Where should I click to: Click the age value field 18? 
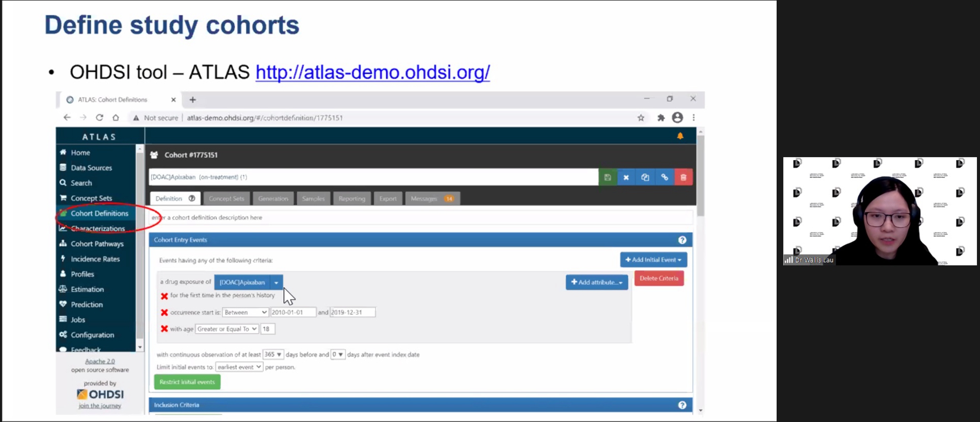pos(268,329)
